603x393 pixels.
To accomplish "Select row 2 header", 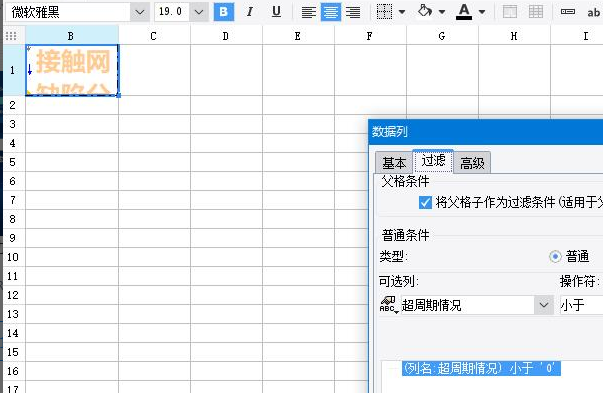I will (14, 105).
